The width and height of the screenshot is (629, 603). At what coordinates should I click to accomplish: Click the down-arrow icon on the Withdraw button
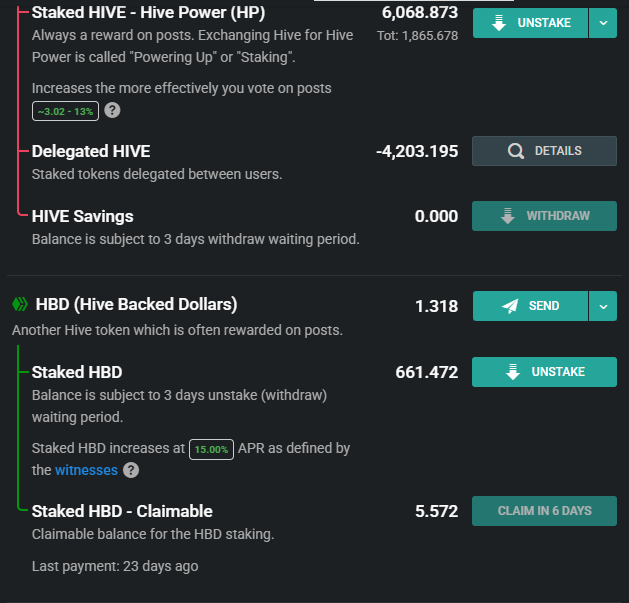508,216
